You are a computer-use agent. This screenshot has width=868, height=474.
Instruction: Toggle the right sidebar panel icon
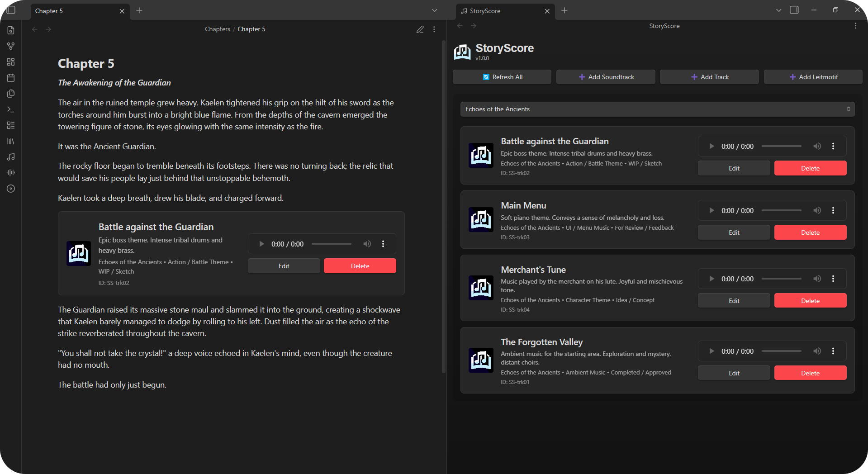(x=794, y=10)
